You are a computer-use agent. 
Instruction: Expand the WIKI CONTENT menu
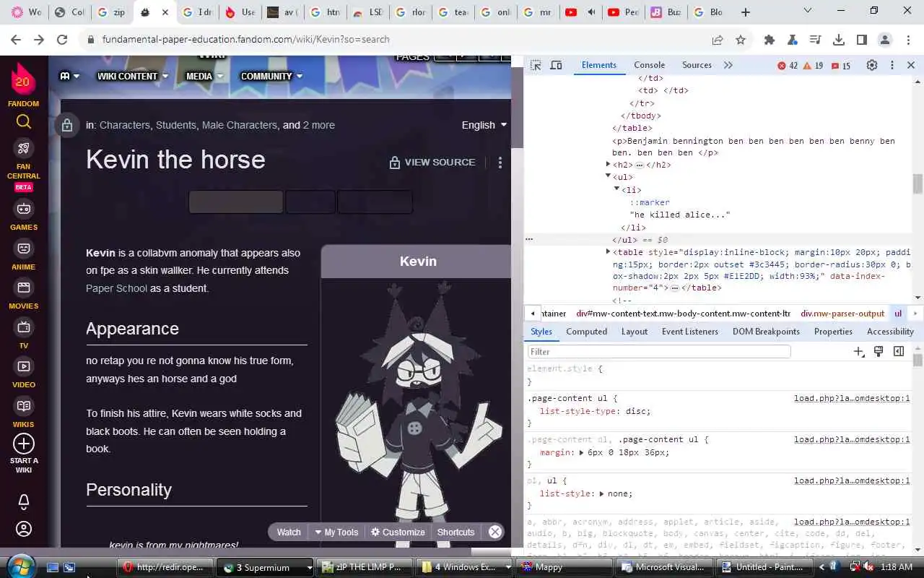(133, 76)
